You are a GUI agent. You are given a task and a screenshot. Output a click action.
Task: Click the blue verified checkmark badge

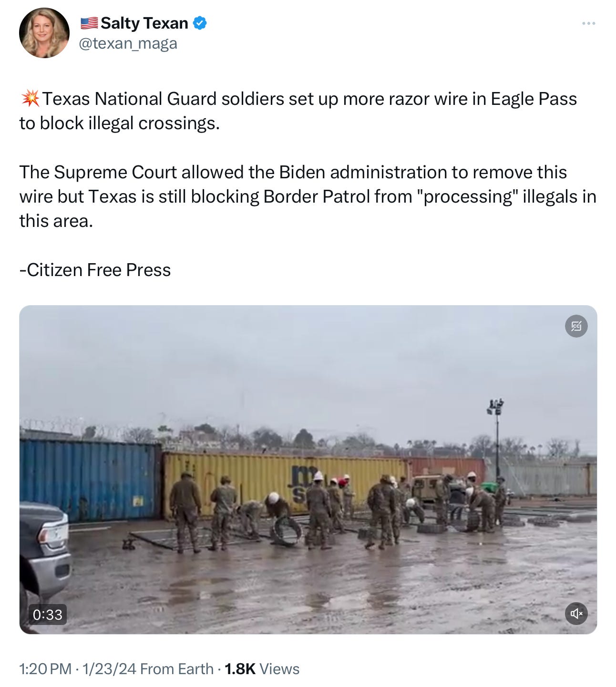[200, 23]
